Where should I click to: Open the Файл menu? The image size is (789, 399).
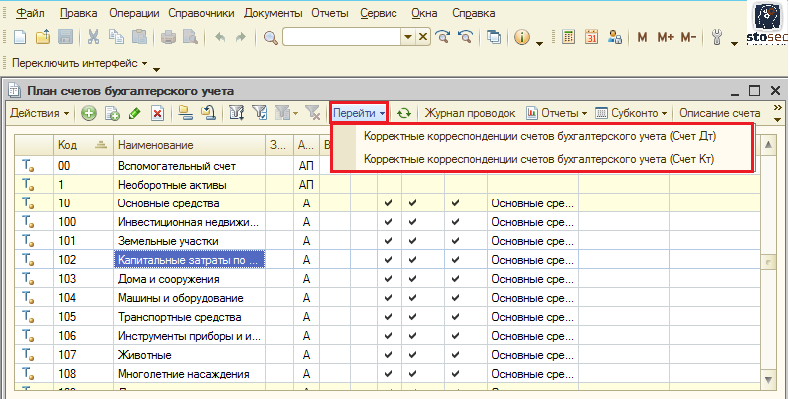[x=30, y=14]
